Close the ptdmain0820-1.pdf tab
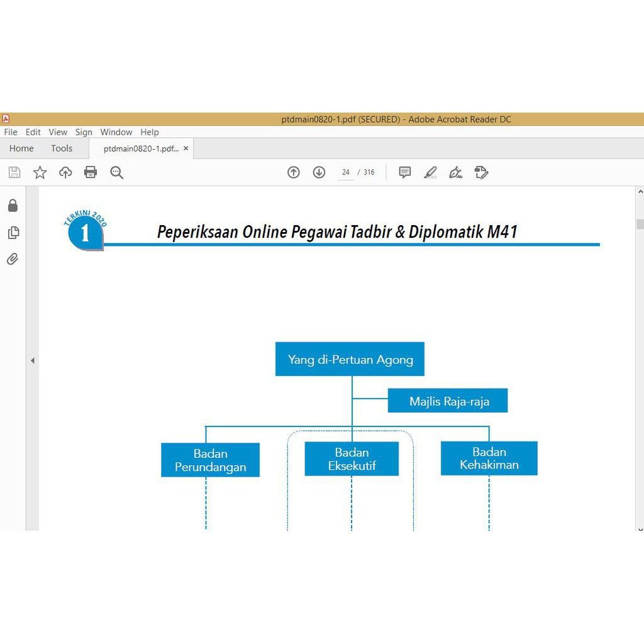Viewport: 644px width, 644px height. (186, 148)
